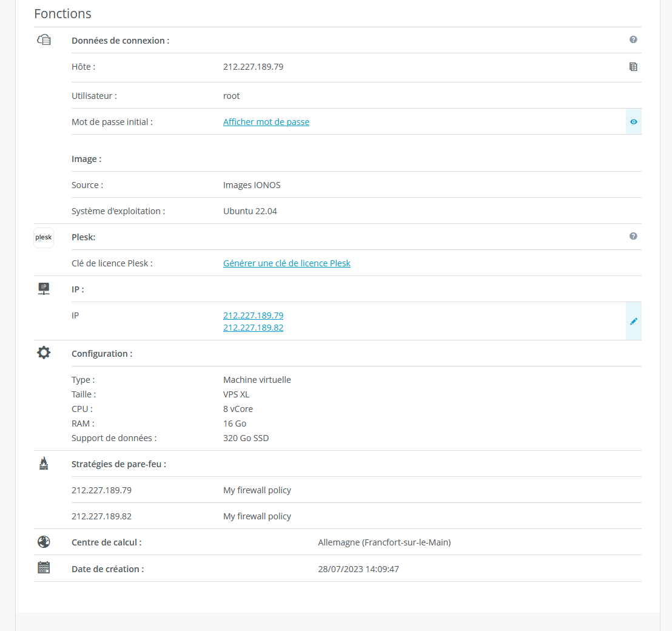Select the Ubuntu 22.04 operating system text

tap(250, 211)
